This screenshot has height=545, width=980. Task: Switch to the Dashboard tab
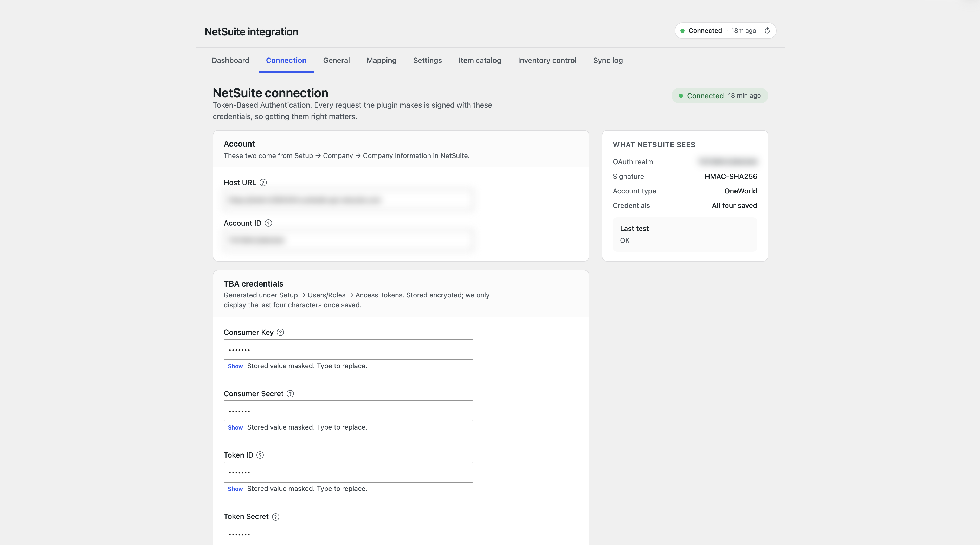coord(230,61)
